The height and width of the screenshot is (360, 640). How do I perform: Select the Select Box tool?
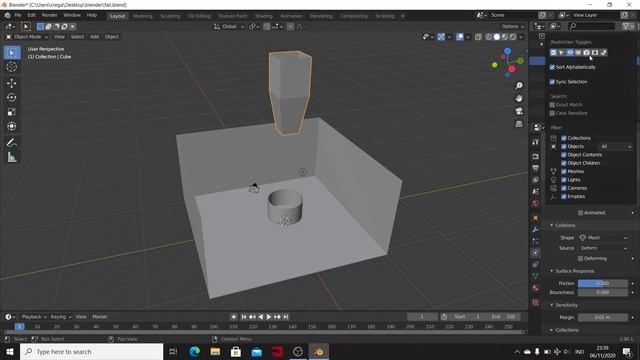tap(11, 53)
